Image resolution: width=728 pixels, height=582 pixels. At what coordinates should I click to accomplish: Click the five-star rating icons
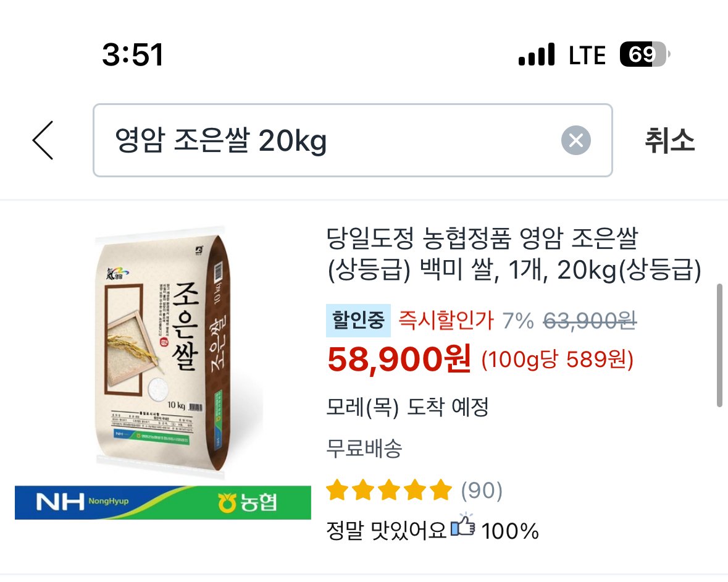389,491
